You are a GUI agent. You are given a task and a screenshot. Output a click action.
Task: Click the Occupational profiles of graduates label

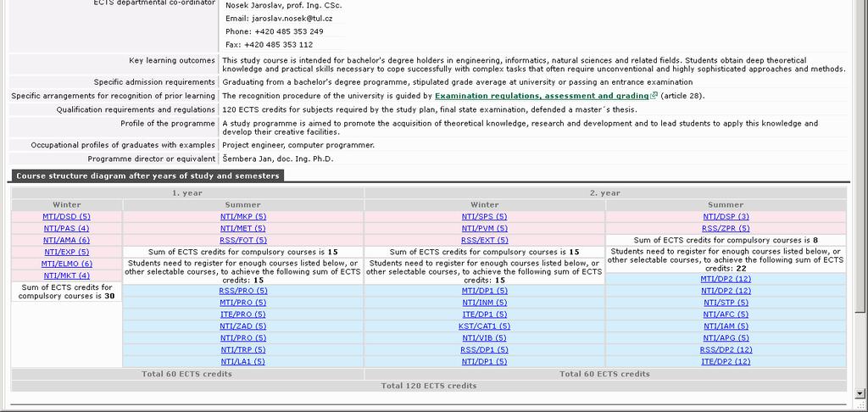[x=122, y=145]
